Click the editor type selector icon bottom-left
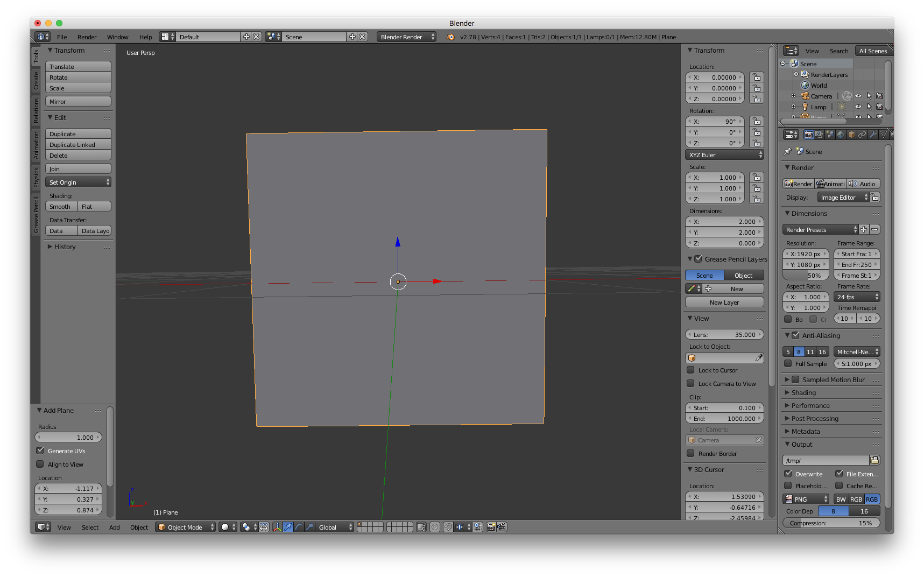This screenshot has height=577, width=924. click(43, 527)
